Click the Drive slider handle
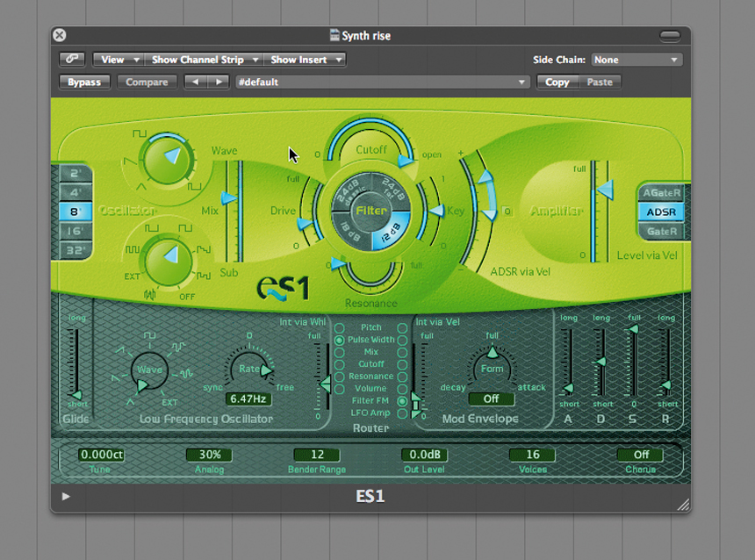This screenshot has height=560, width=755. point(305,224)
